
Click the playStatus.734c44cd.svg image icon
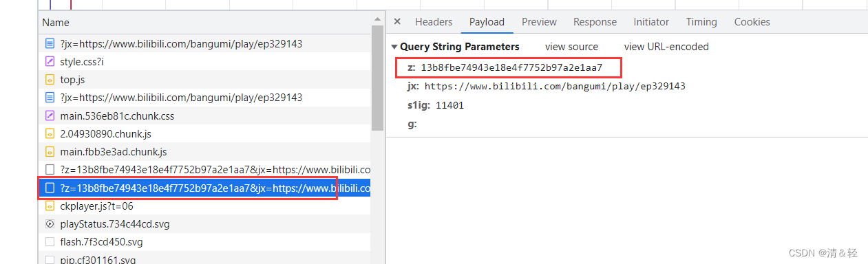50,223
